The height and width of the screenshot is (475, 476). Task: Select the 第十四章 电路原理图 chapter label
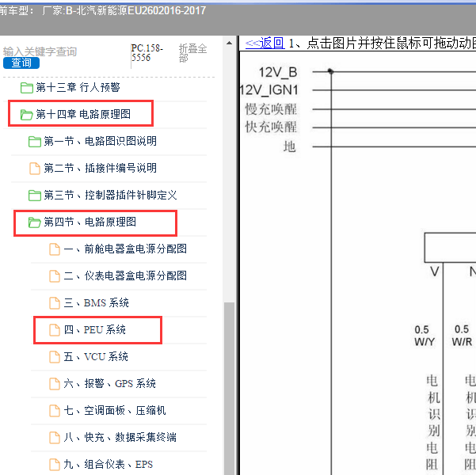83,114
